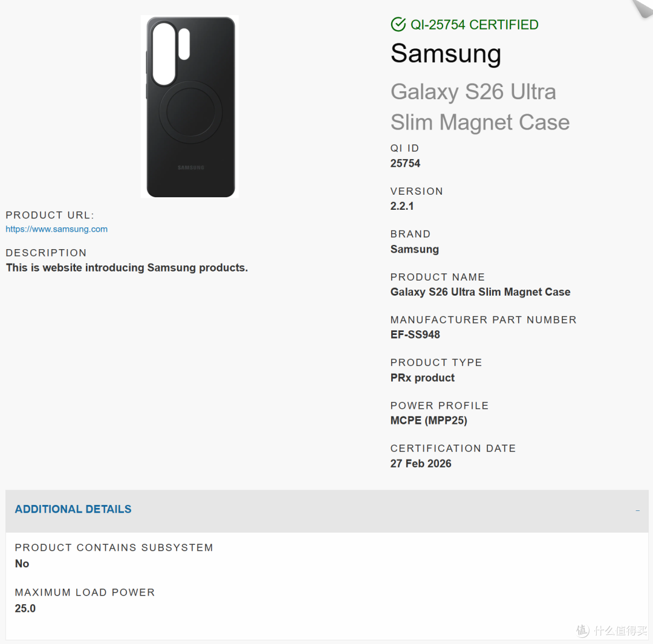Select the QI ID value 25754
653x644 pixels.
coord(405,163)
